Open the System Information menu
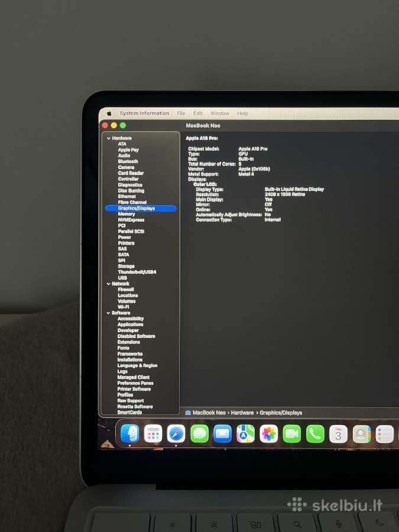This screenshot has width=399, height=532. click(144, 113)
